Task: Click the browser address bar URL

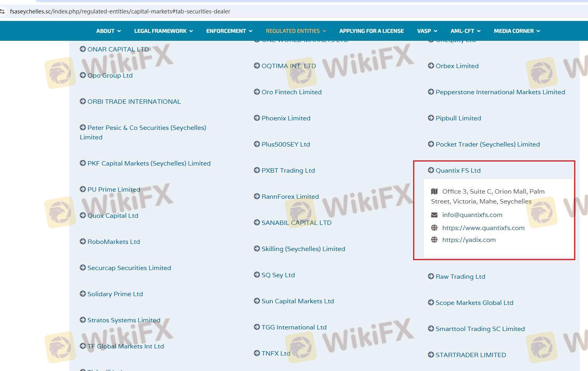Action: tap(120, 11)
